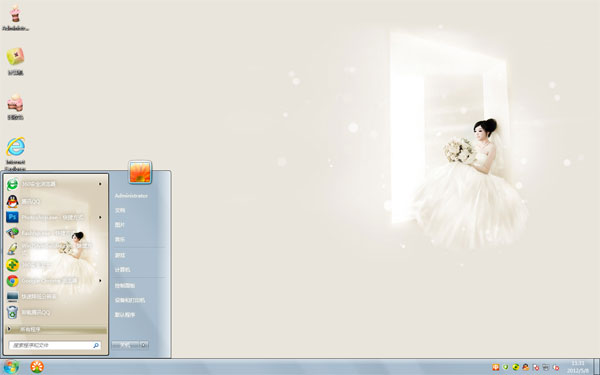Open the monitor icon entry in Start menu
Screen dimensions: 600x375
click(x=55, y=297)
